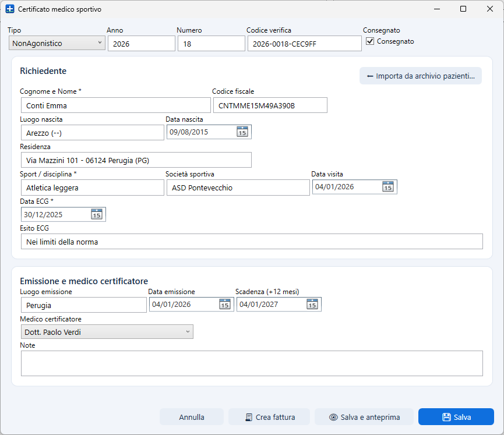Click Salva e anteprima button
The width and height of the screenshot is (504, 435).
tap(364, 417)
